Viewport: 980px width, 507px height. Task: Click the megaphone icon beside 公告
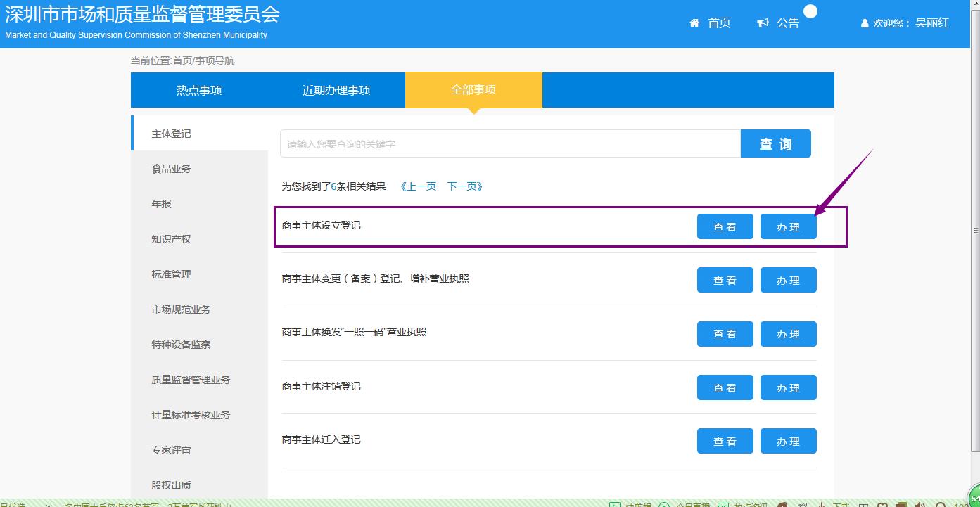(763, 23)
